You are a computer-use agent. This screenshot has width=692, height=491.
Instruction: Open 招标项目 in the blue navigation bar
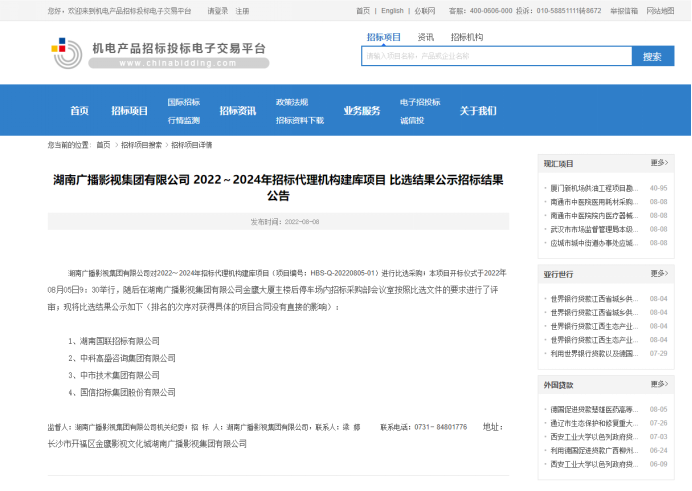(129, 111)
